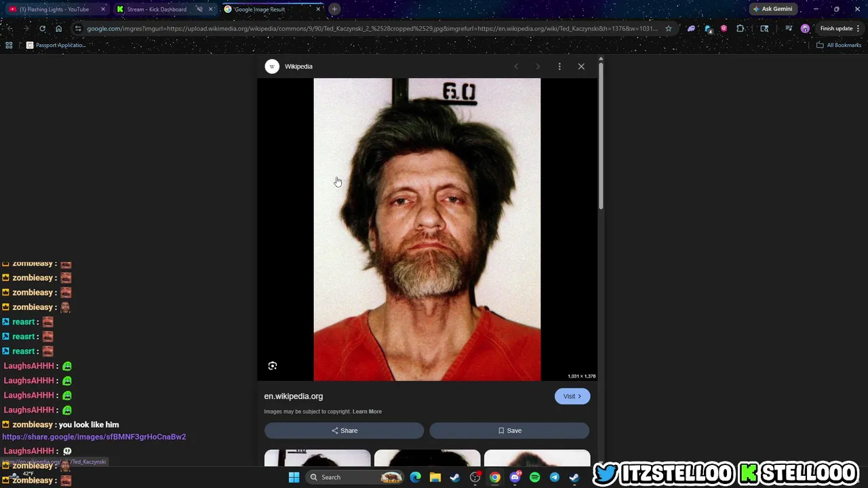868x488 pixels.
Task: Close the image preview panel
Action: [x=581, y=66]
